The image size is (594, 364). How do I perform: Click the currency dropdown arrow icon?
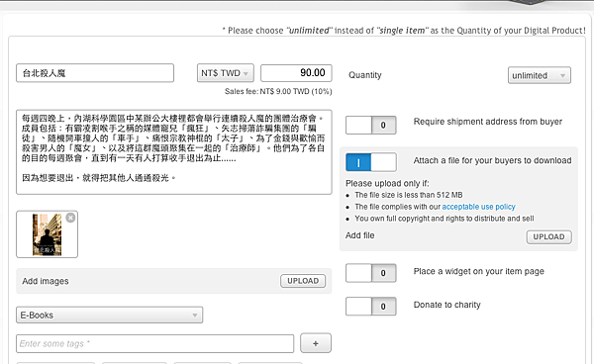pyautogui.click(x=246, y=73)
